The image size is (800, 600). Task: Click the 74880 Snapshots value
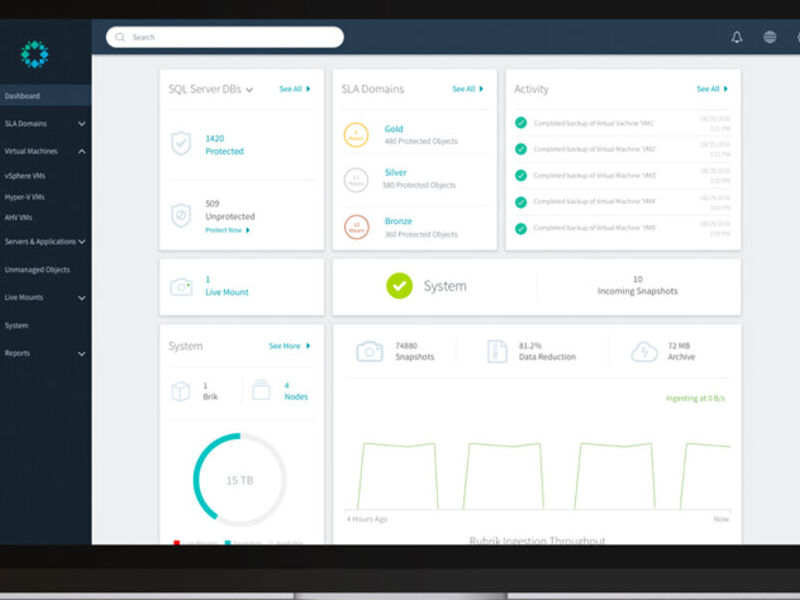coord(415,351)
